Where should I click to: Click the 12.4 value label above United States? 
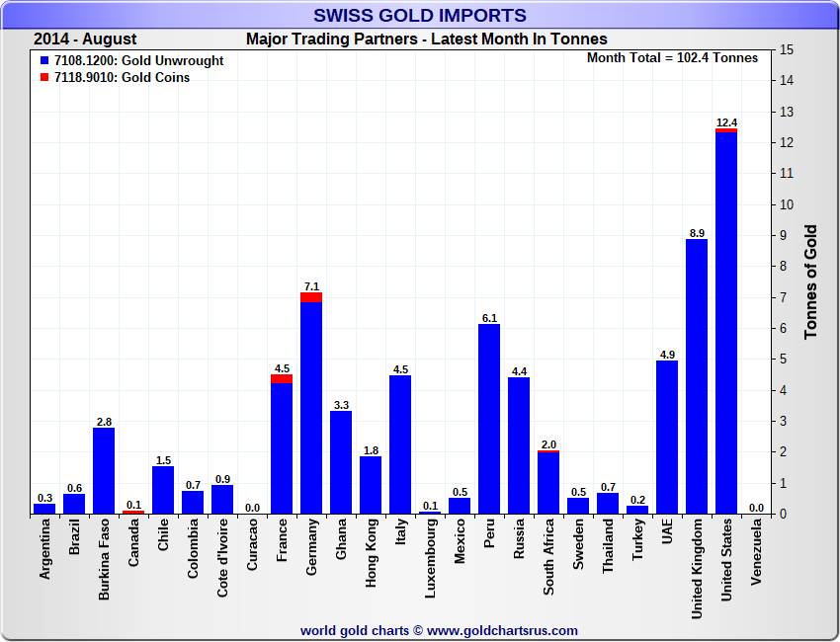[726, 122]
